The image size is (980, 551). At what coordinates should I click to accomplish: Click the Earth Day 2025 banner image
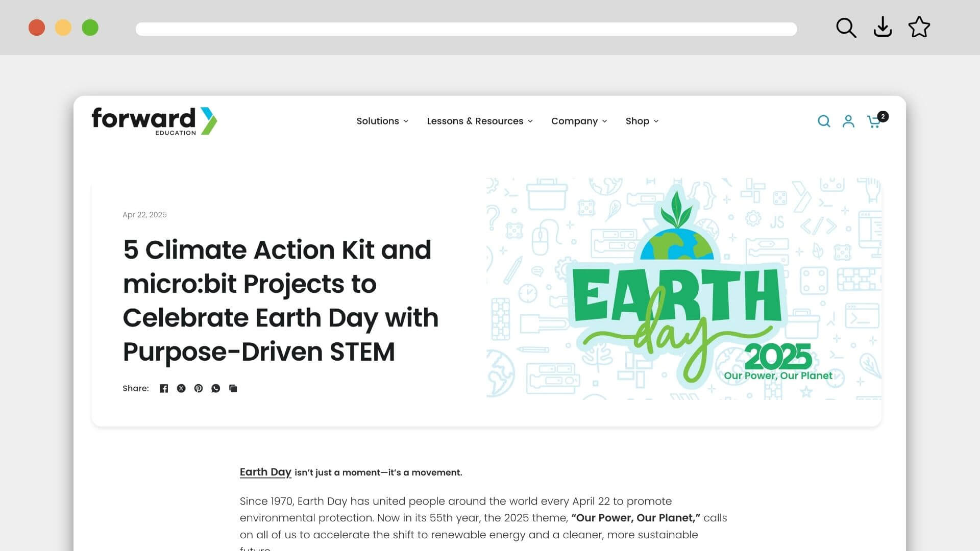(x=684, y=288)
